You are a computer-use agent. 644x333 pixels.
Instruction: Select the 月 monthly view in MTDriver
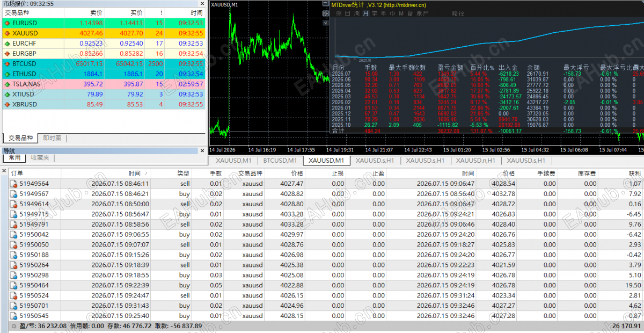365,13
